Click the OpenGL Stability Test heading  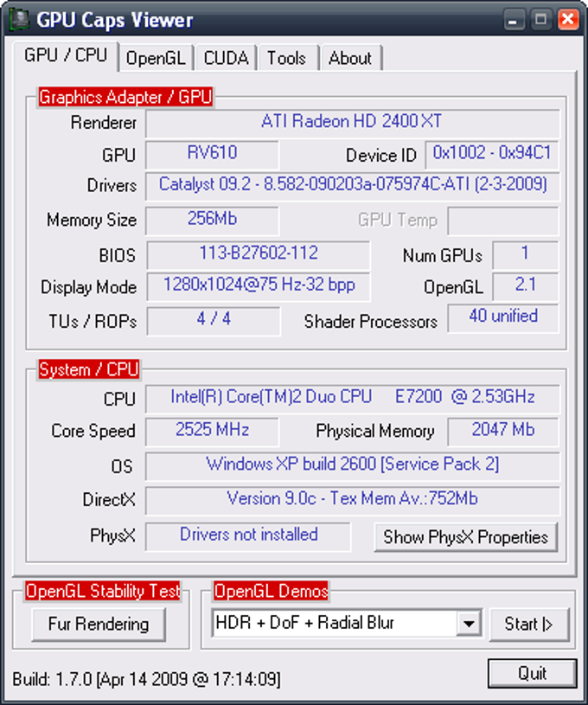click(x=103, y=591)
